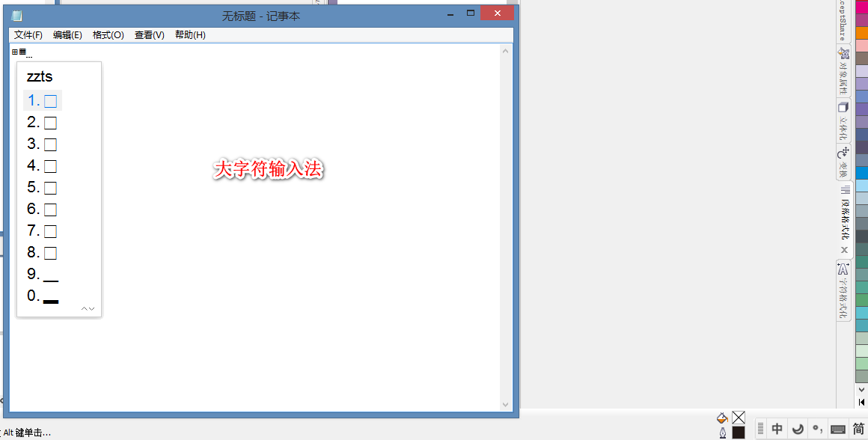Pick candidate 9 underscore symbol
This screenshot has height=440, width=868.
(43, 275)
